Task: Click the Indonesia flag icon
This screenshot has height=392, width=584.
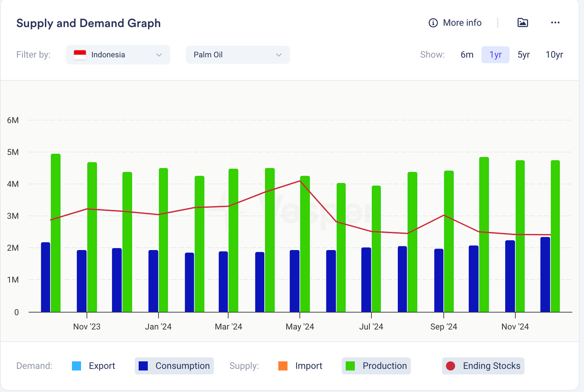Action: [x=80, y=55]
